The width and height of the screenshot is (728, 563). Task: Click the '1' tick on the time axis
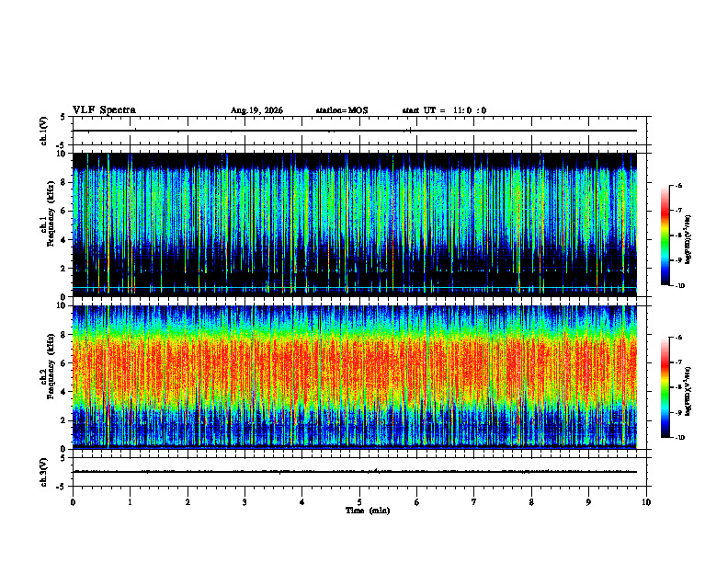tap(130, 502)
